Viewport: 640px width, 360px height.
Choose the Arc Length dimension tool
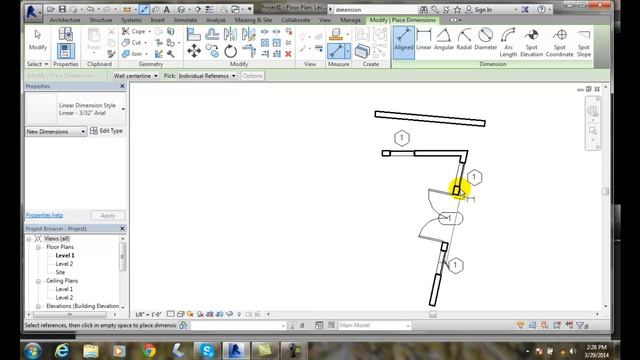[x=508, y=42]
